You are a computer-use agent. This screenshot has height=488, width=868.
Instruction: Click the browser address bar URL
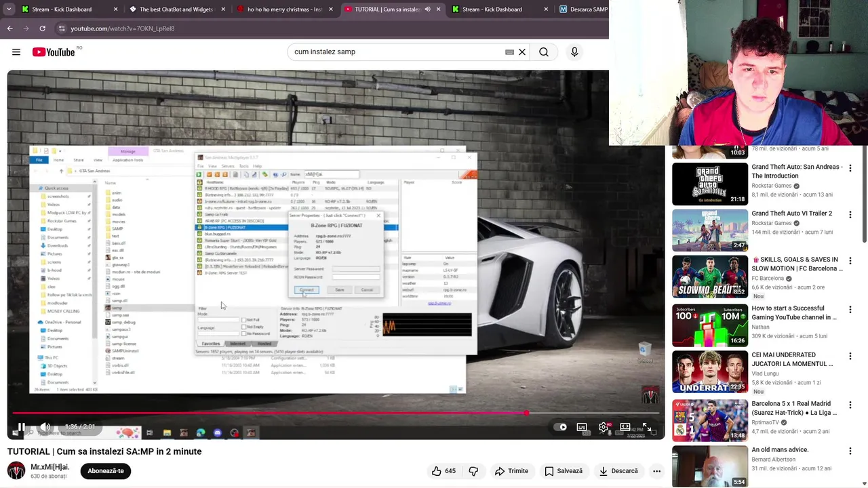pyautogui.click(x=123, y=28)
